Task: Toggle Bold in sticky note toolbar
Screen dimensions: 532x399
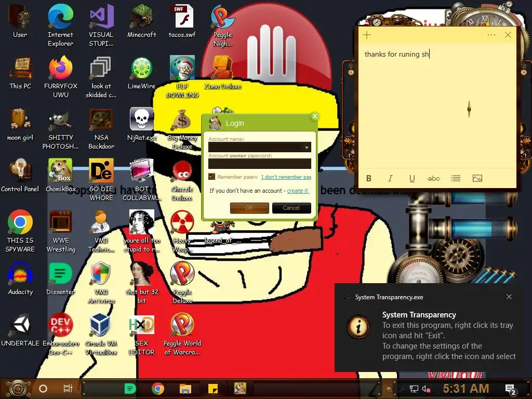Action: (369, 179)
